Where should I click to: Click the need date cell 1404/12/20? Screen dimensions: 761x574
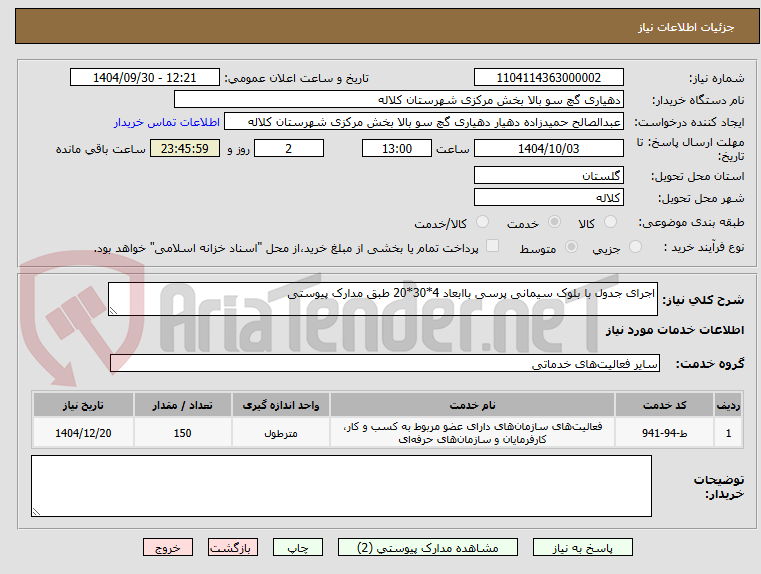coord(83,433)
